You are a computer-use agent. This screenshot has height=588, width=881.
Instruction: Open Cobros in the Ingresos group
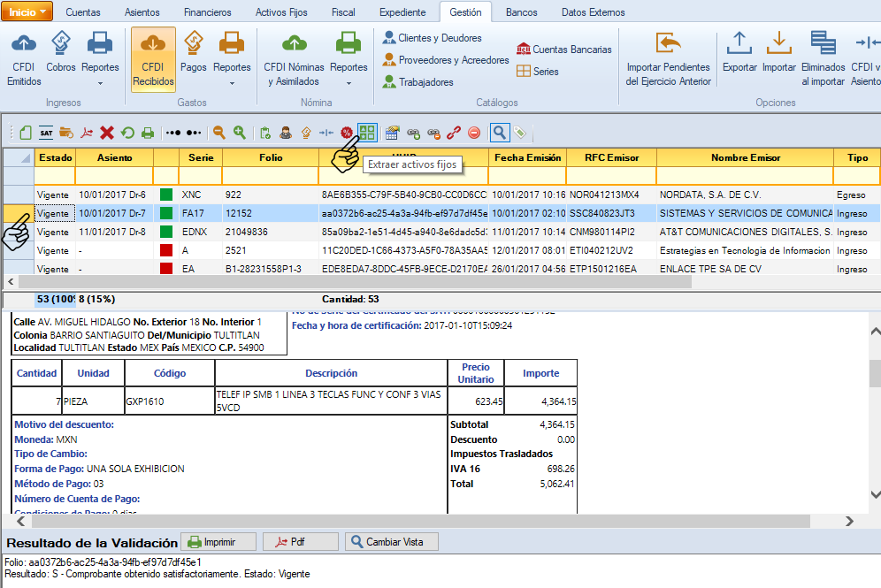[61, 52]
